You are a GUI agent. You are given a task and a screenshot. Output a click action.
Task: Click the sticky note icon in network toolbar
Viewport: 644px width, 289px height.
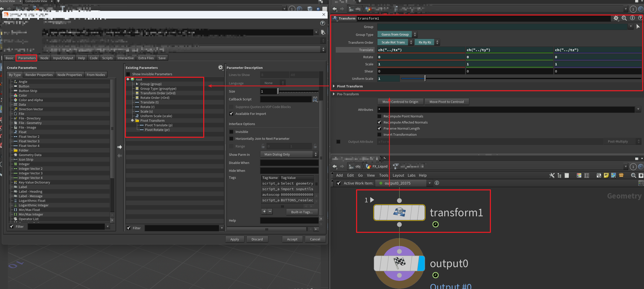[606, 175]
